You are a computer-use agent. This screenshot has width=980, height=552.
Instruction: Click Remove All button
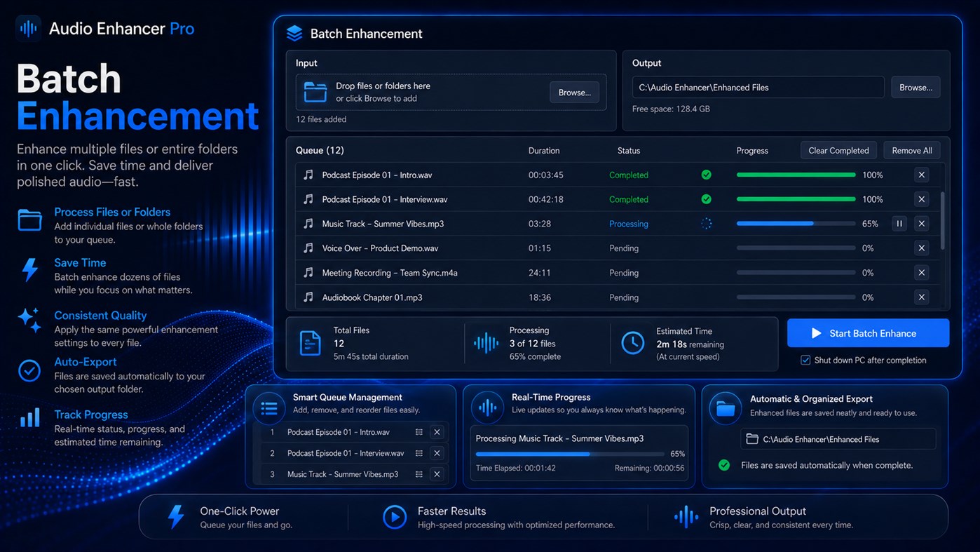[912, 150]
